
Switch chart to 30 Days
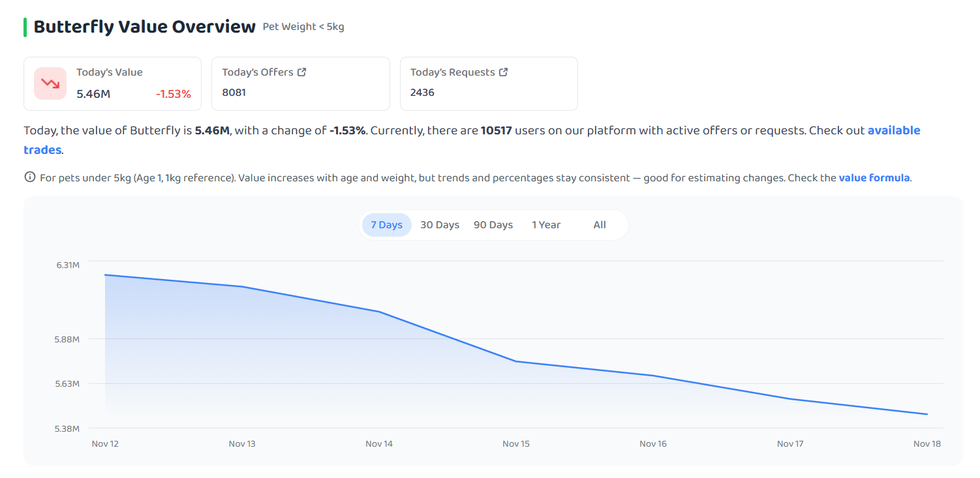(440, 225)
